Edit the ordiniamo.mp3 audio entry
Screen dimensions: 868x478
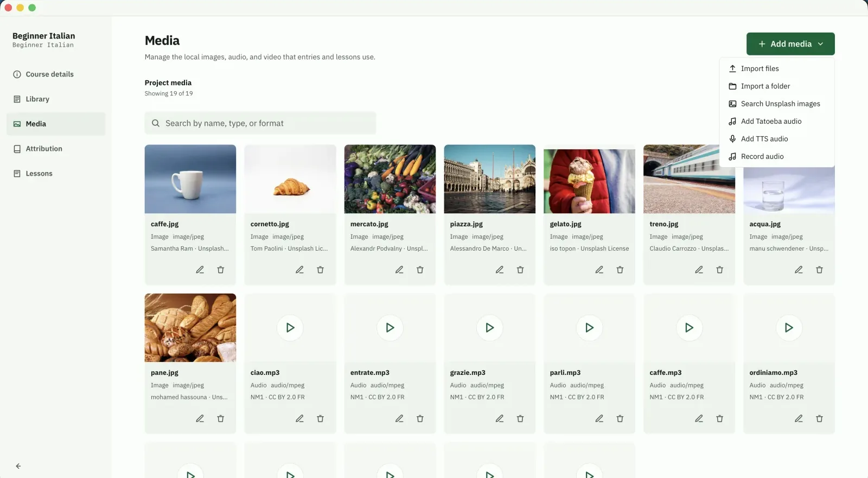tap(799, 418)
